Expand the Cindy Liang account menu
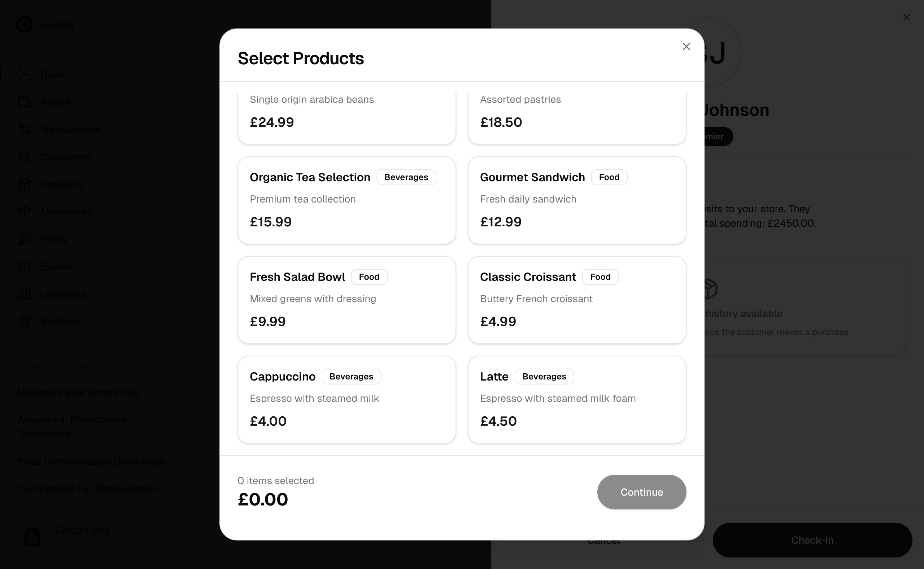 point(161,537)
